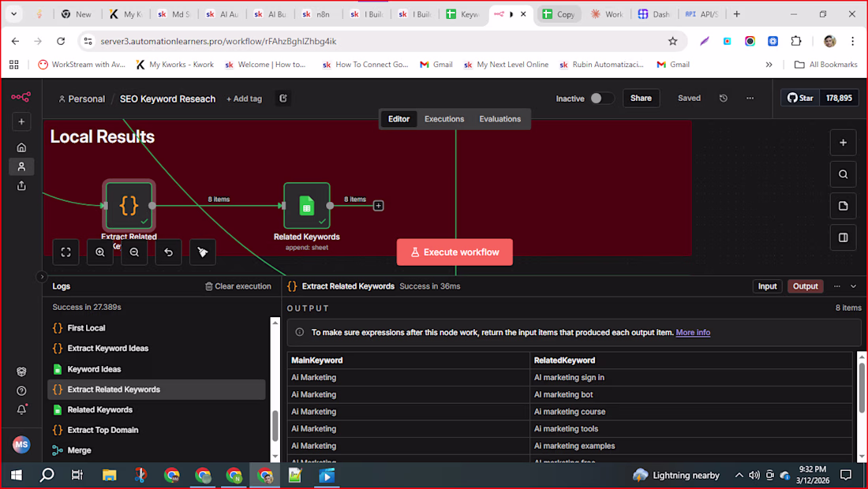Screen dimensions: 868x489
Task: Click the workflow history icon
Action: tap(723, 98)
